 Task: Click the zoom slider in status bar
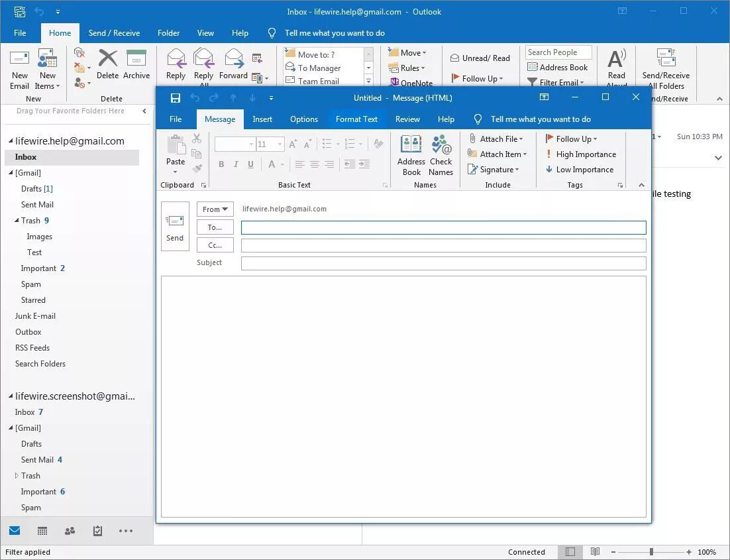[x=651, y=552]
